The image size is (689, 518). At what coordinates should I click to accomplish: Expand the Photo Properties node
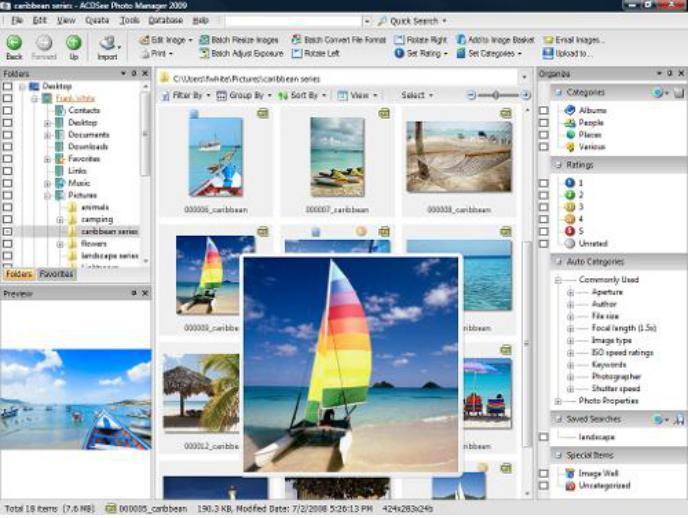pos(558,401)
